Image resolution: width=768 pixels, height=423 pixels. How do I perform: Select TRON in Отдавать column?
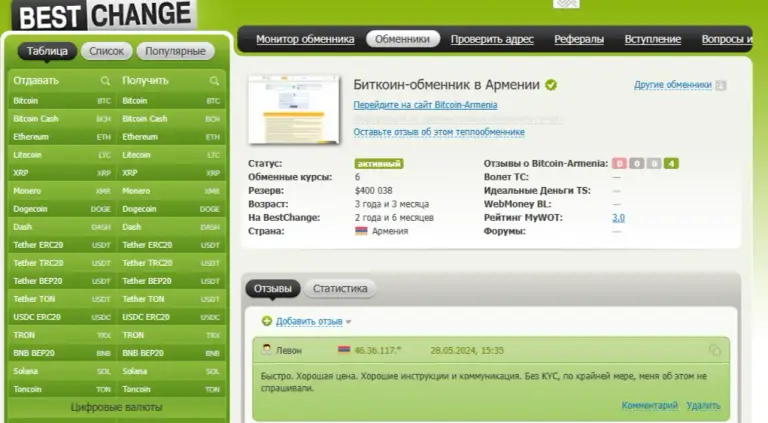click(x=62, y=335)
